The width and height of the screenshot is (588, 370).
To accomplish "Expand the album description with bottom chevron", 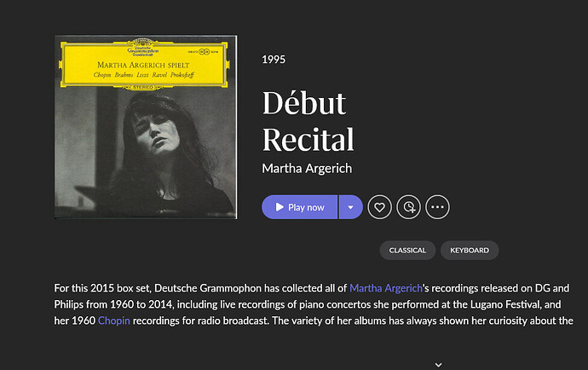I will coord(438,364).
